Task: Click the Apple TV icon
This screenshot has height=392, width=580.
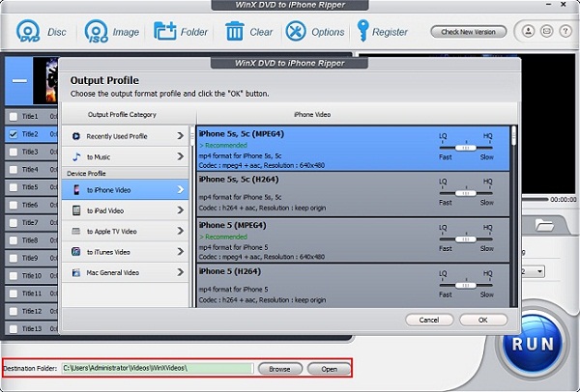Action: (x=75, y=232)
